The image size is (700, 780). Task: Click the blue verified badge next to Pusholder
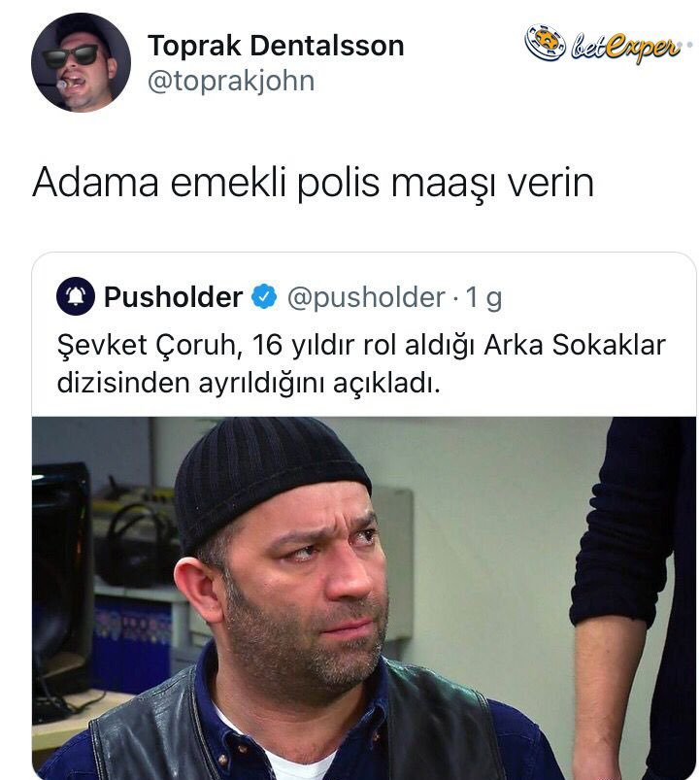click(264, 296)
